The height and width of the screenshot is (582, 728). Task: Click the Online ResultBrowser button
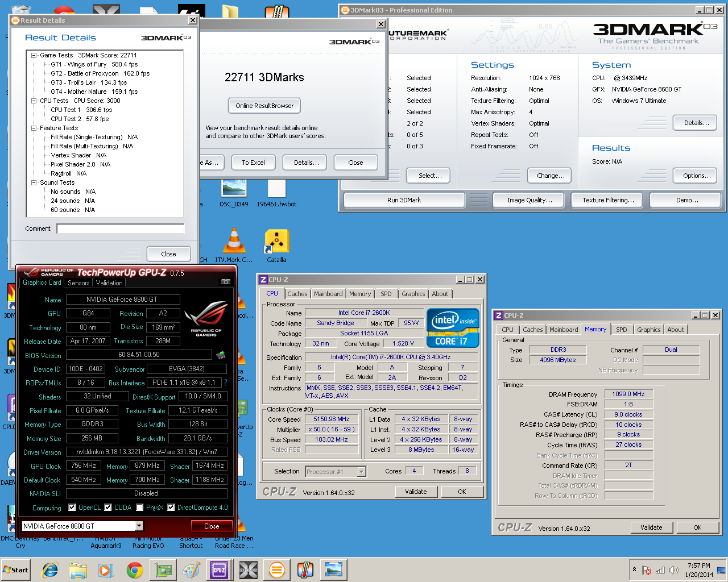[x=264, y=106]
